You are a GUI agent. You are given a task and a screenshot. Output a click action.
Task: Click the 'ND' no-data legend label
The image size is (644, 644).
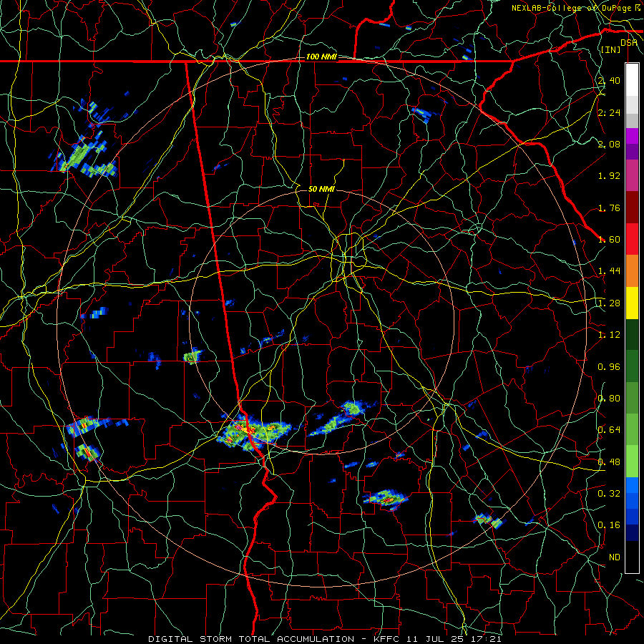[x=615, y=557]
